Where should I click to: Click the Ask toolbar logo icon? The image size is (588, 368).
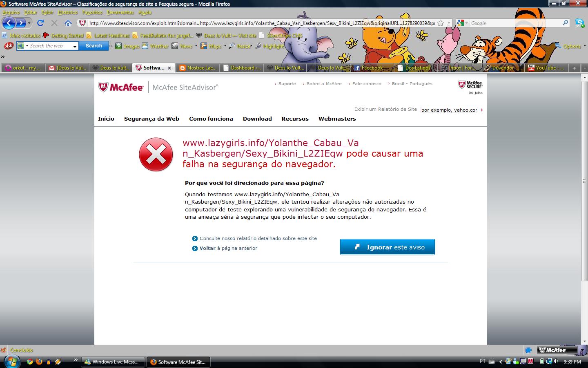coord(9,46)
